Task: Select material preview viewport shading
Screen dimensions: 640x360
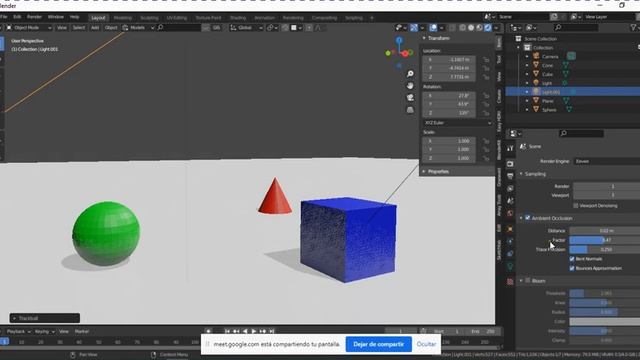Action: coord(479,28)
